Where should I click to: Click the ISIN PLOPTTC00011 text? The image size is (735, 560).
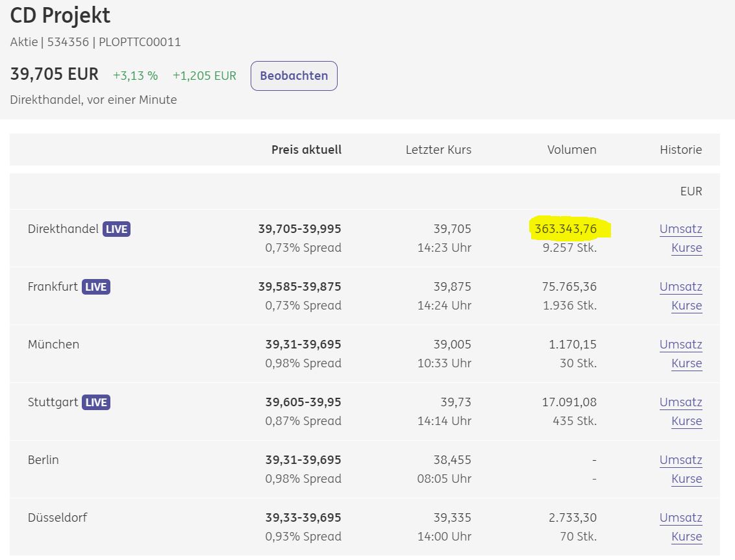point(140,42)
